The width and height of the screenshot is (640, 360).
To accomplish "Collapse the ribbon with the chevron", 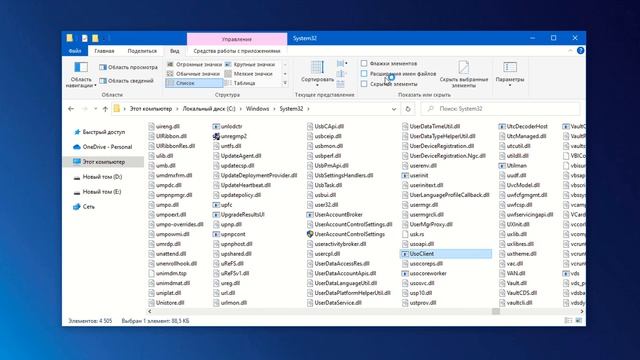I will click(570, 51).
